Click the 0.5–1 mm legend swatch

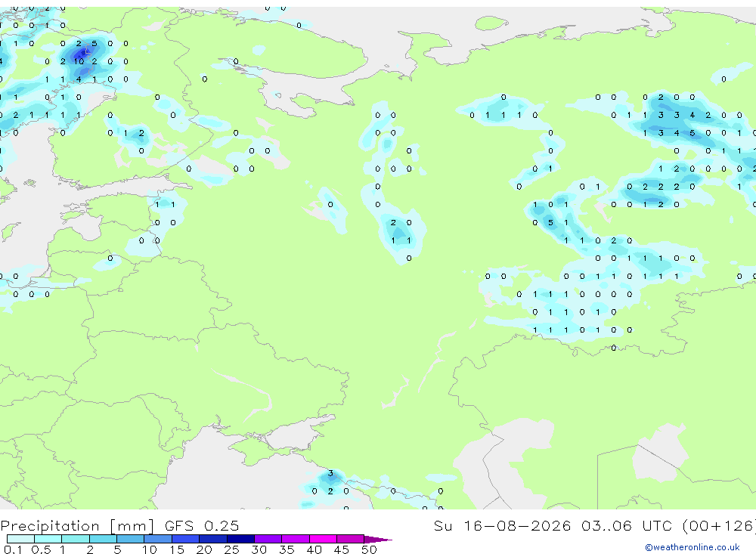[x=48, y=539]
